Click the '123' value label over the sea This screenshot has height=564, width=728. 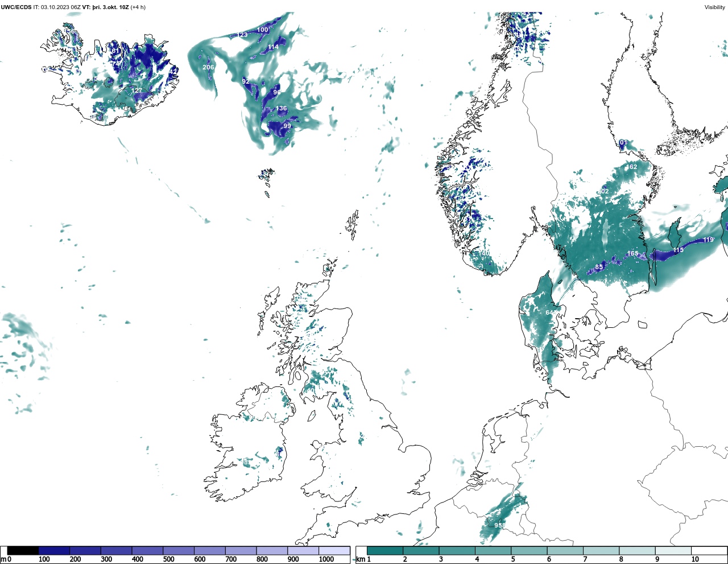[242, 35]
